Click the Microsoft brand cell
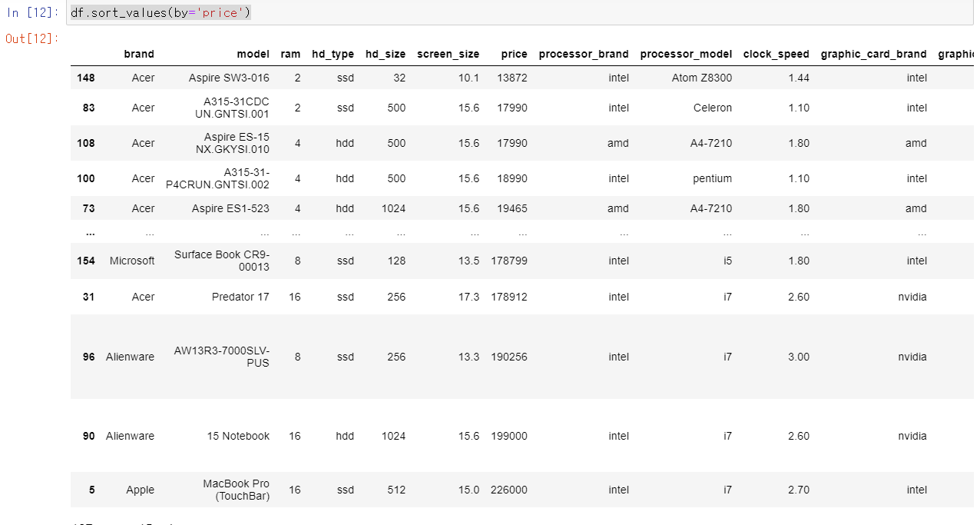The height and width of the screenshot is (525, 980). pos(132,261)
